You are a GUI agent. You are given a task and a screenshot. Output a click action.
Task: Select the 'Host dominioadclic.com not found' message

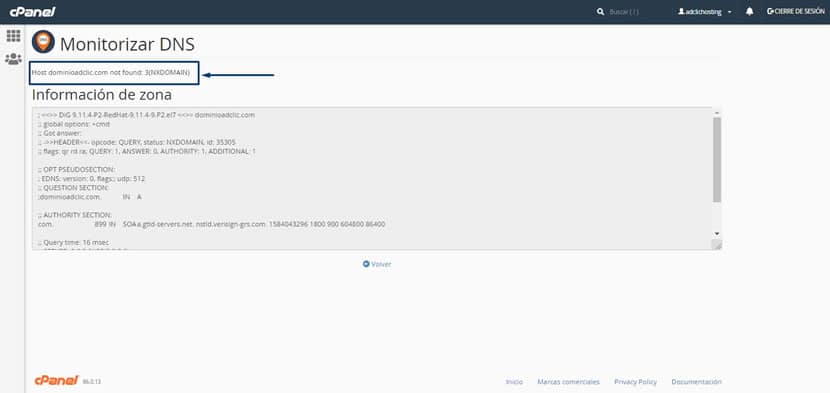(111, 73)
